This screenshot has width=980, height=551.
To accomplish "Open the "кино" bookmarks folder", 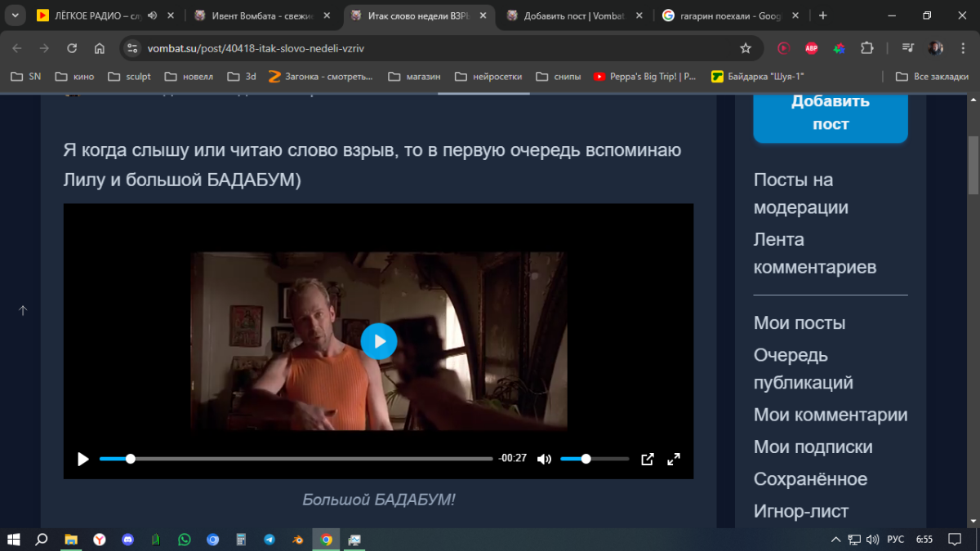I will coord(75,77).
